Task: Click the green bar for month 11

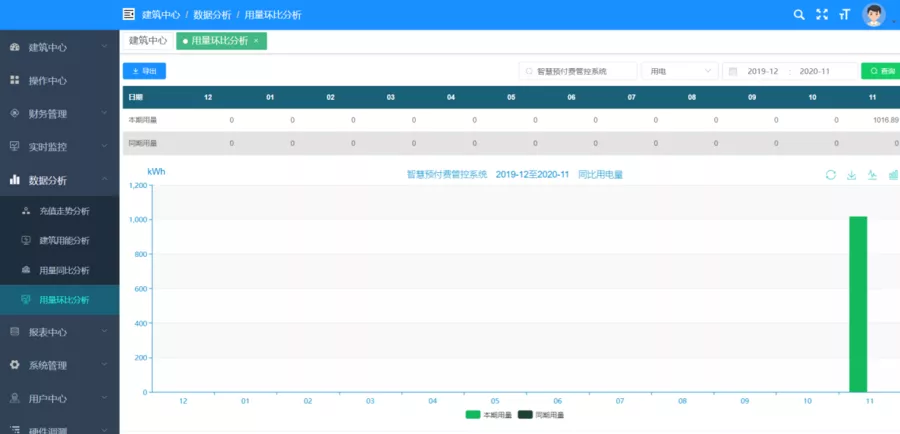Action: pos(858,304)
